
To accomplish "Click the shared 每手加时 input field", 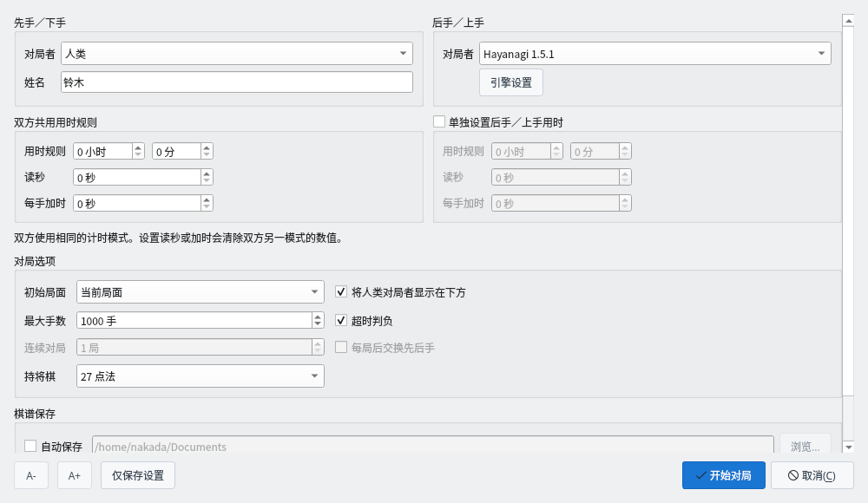I will pos(137,204).
